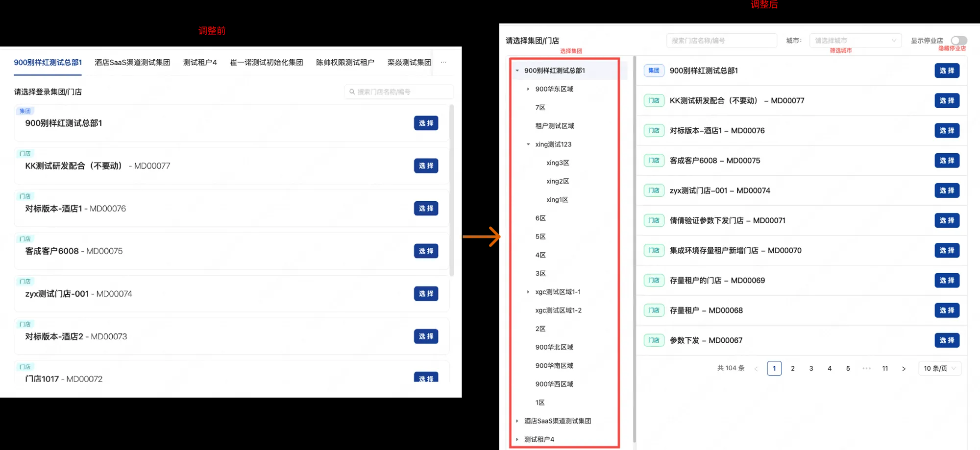Expand the 900华东区域 tree node
Screen dimensions: 980x450
pyautogui.click(x=528, y=89)
